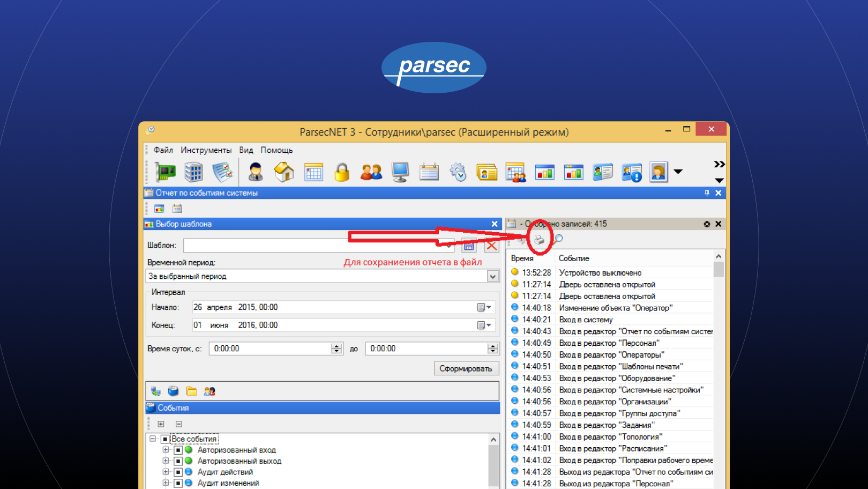The height and width of the screenshot is (489, 868).
Task: Open the calendar schedules icon
Action: tap(429, 171)
